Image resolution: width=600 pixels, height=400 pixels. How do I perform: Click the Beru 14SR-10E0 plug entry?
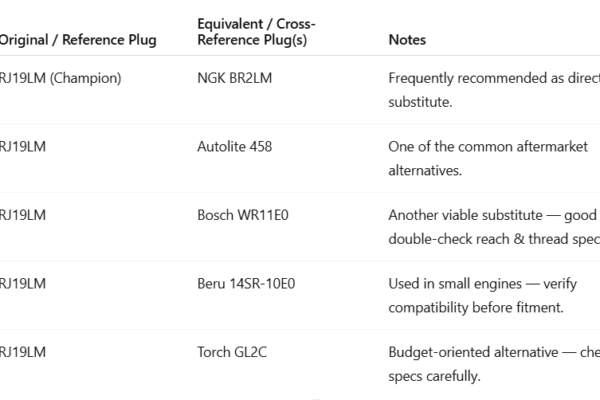tap(246, 284)
